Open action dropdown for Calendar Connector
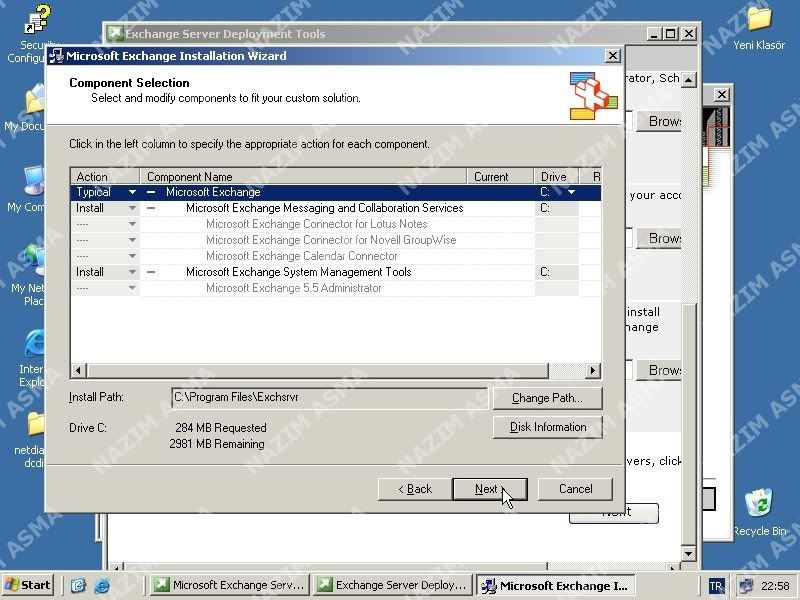This screenshot has width=800, height=600. point(132,256)
